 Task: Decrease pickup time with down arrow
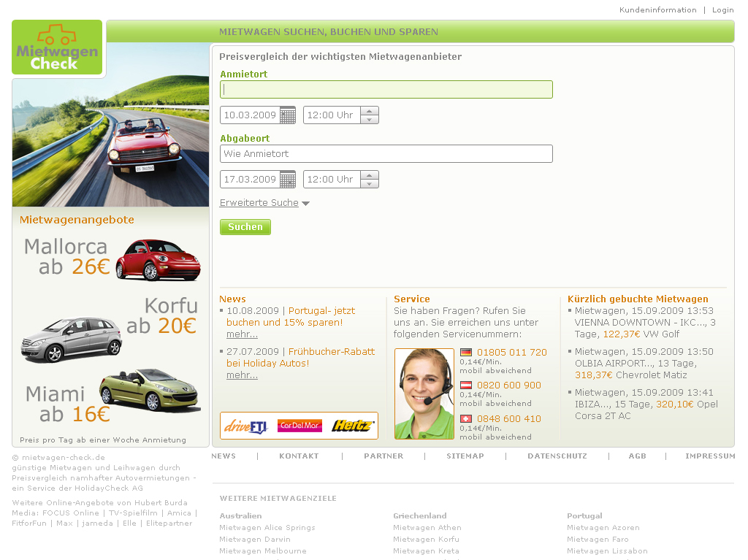pos(369,120)
